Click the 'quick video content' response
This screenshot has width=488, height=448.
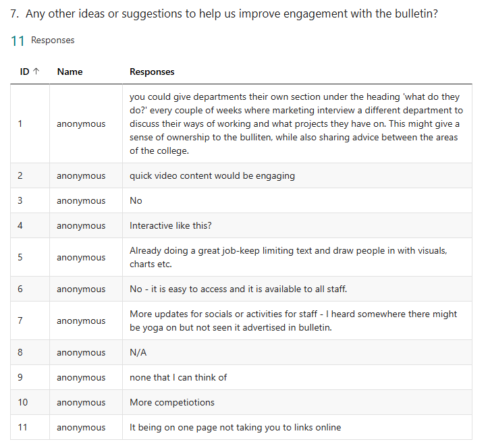[212, 176]
